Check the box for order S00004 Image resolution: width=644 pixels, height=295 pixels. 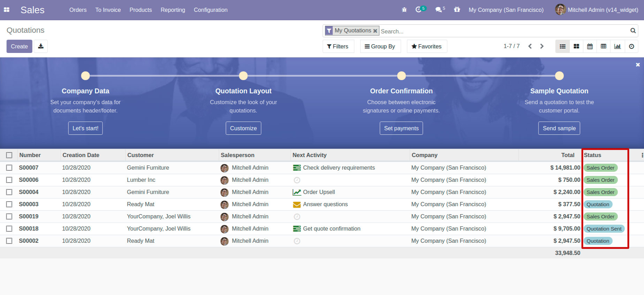point(9,192)
